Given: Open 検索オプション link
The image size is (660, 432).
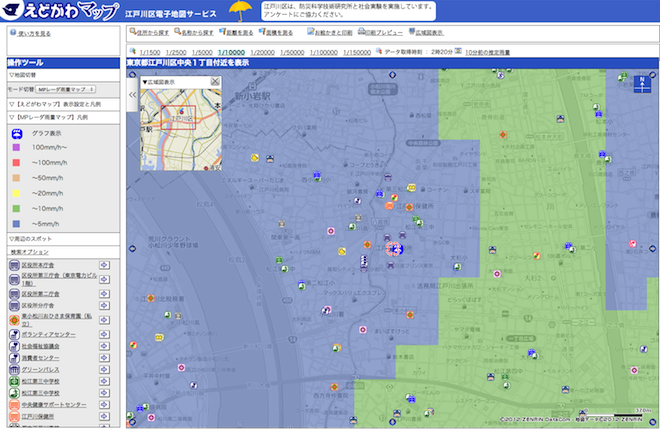Looking at the screenshot, I should 29,252.
